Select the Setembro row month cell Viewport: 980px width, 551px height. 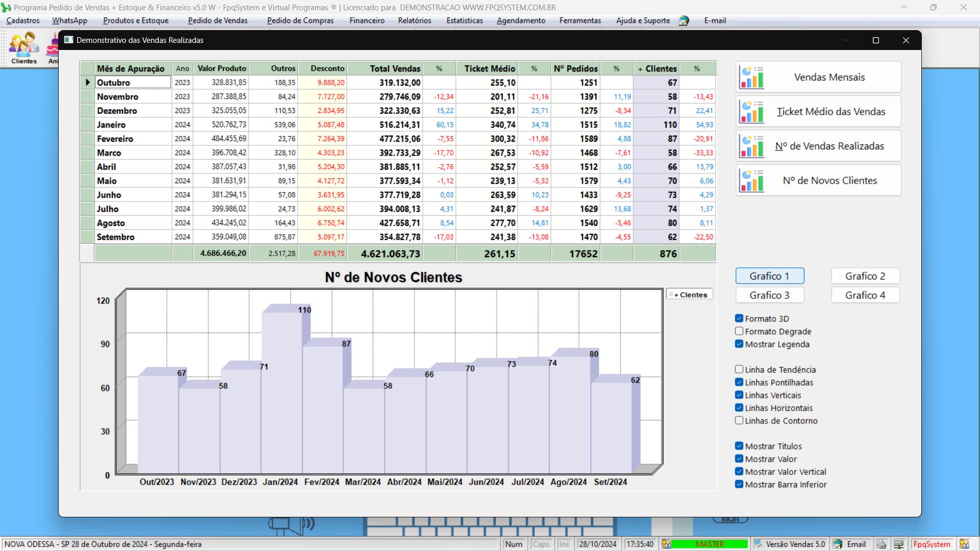133,237
